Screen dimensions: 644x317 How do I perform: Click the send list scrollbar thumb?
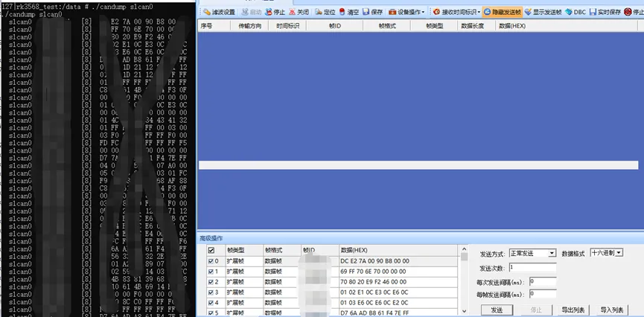[464, 257]
